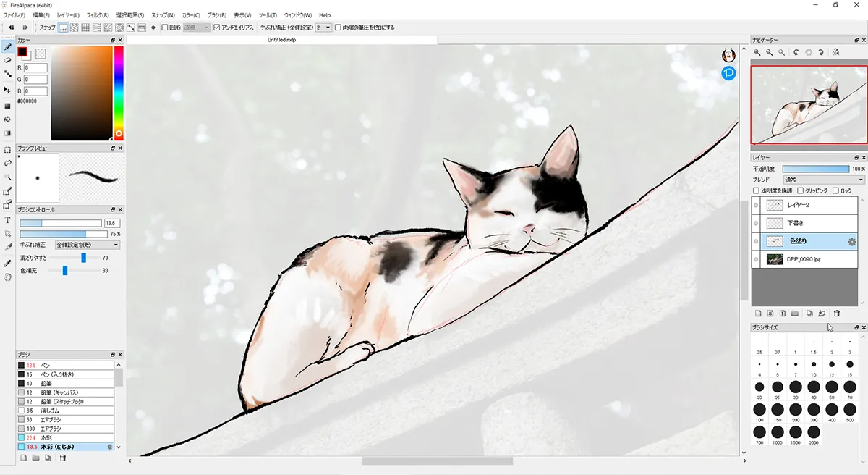Open the 手ぶれ補正 value dropdown in toolbar
The image size is (868, 475).
pyautogui.click(x=323, y=28)
